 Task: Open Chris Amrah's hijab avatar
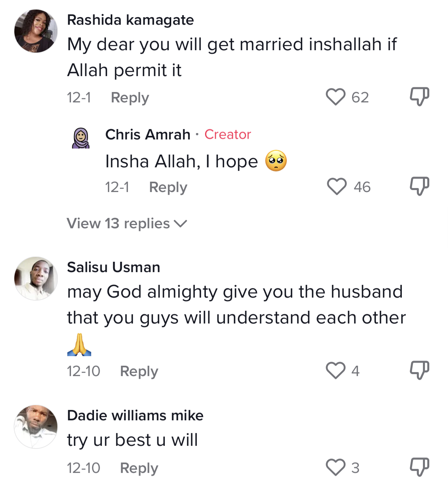(81, 138)
